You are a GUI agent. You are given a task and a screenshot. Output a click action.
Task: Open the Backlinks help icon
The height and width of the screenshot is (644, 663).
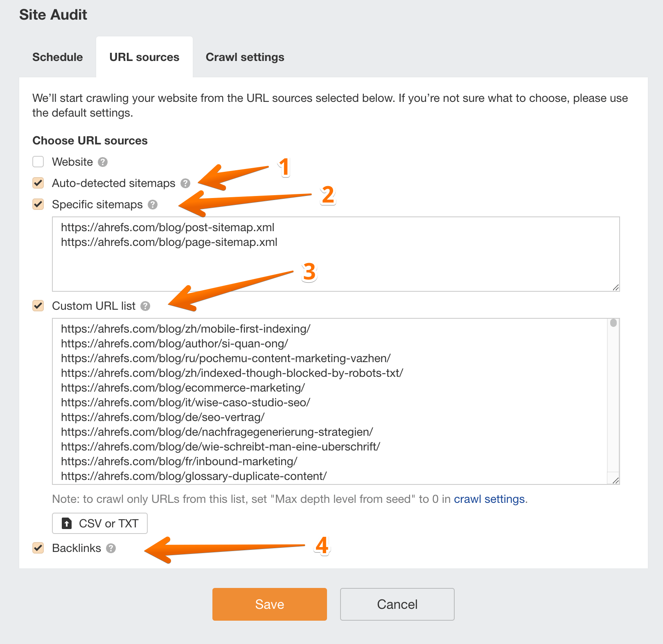point(111,548)
